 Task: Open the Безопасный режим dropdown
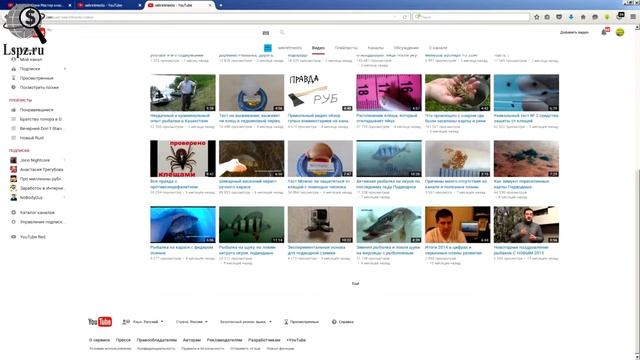(x=246, y=322)
